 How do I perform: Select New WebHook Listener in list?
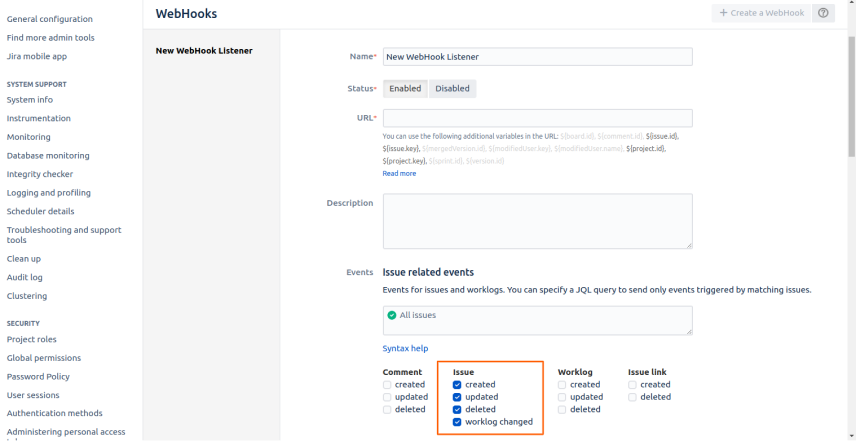(x=204, y=51)
